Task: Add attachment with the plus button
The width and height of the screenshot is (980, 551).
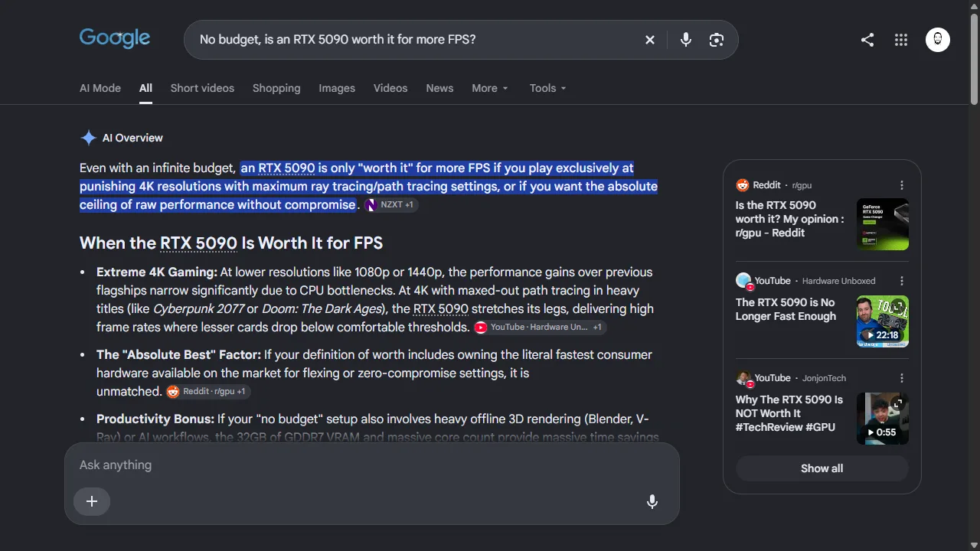Action: [x=92, y=501]
